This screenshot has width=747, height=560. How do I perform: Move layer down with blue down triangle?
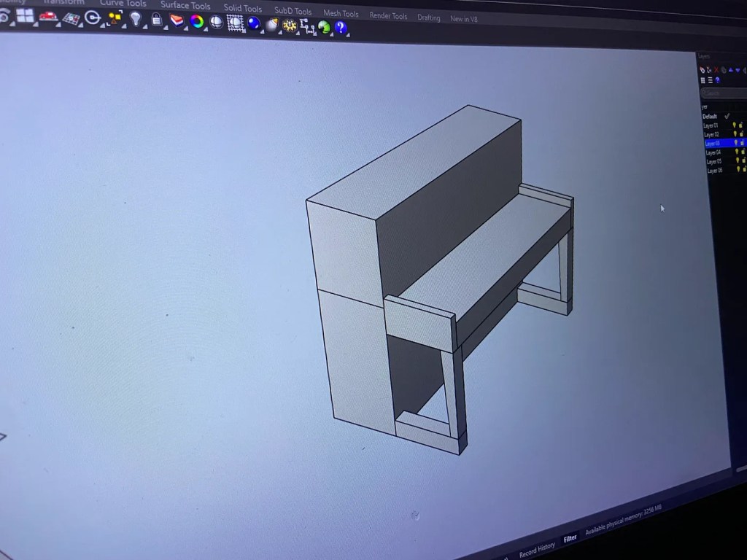pos(737,70)
